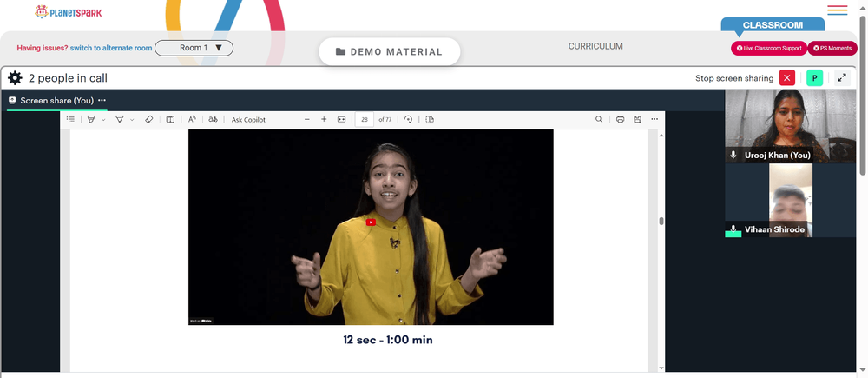868x378 pixels.
Task: Toggle fullscreen view of the call
Action: [842, 78]
